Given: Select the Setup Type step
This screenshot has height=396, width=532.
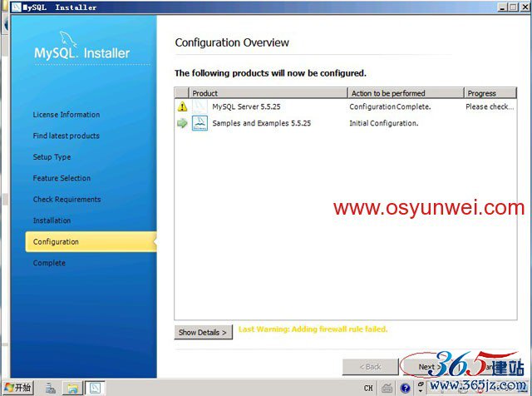Looking at the screenshot, I should coord(52,157).
